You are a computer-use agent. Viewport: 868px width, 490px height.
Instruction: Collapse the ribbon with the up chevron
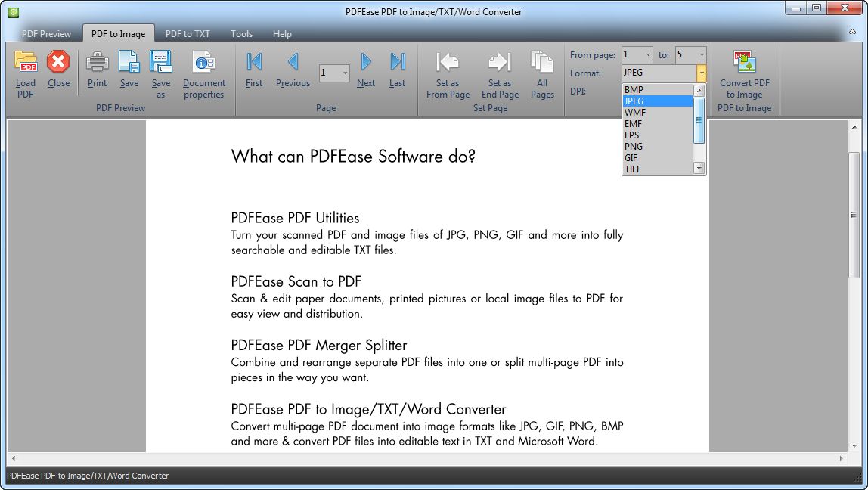coord(853,32)
